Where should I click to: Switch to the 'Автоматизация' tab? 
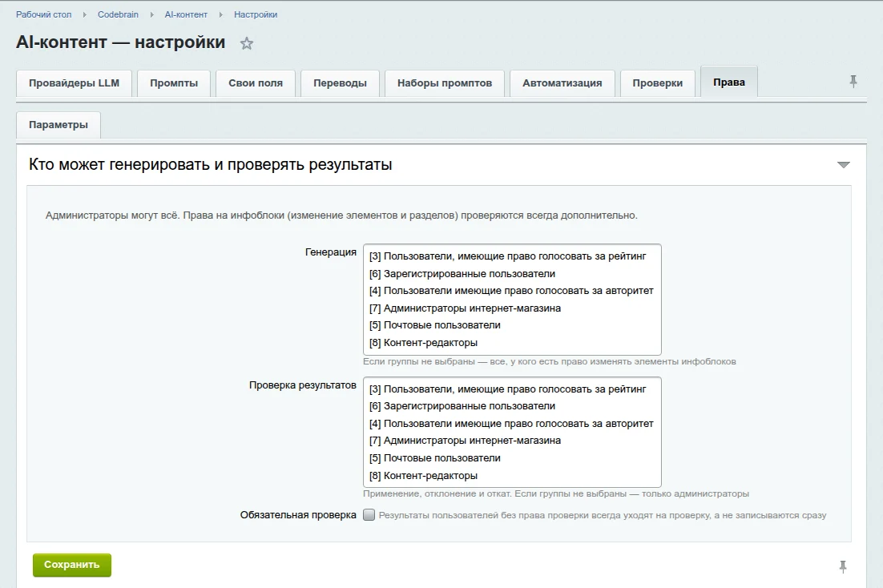[562, 83]
